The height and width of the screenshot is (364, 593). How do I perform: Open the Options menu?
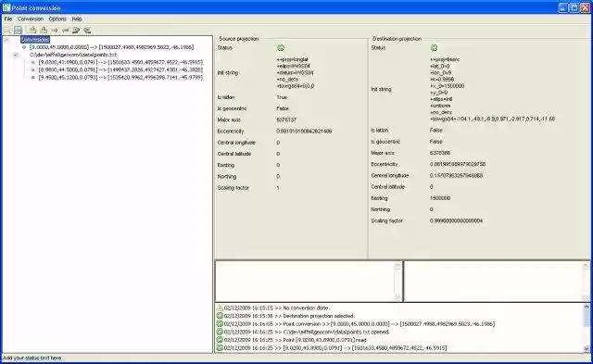click(x=57, y=19)
